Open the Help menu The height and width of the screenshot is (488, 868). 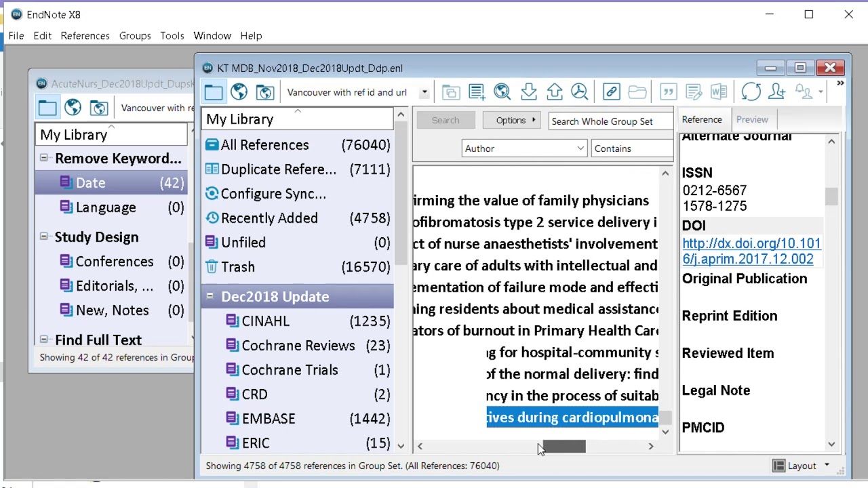point(251,35)
